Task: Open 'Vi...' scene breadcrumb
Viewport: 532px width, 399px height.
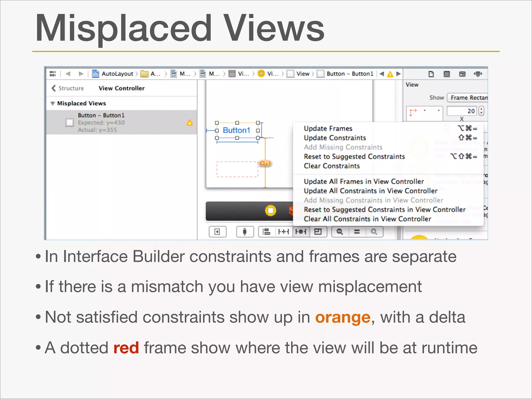Action: point(239,74)
